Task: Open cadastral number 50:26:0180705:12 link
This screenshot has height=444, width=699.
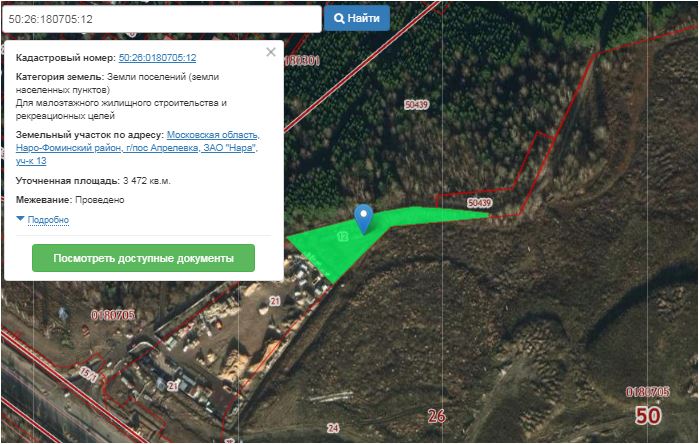Action: coord(157,58)
